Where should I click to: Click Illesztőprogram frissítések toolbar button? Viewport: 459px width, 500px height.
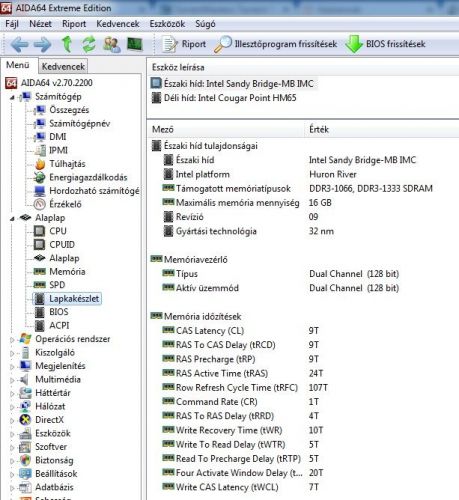coord(275,44)
